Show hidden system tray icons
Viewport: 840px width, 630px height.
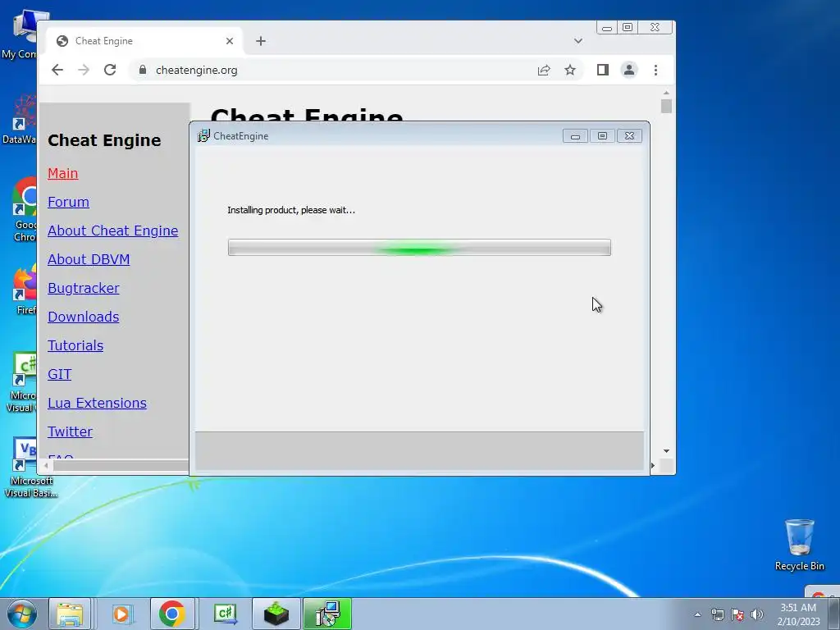pyautogui.click(x=697, y=614)
